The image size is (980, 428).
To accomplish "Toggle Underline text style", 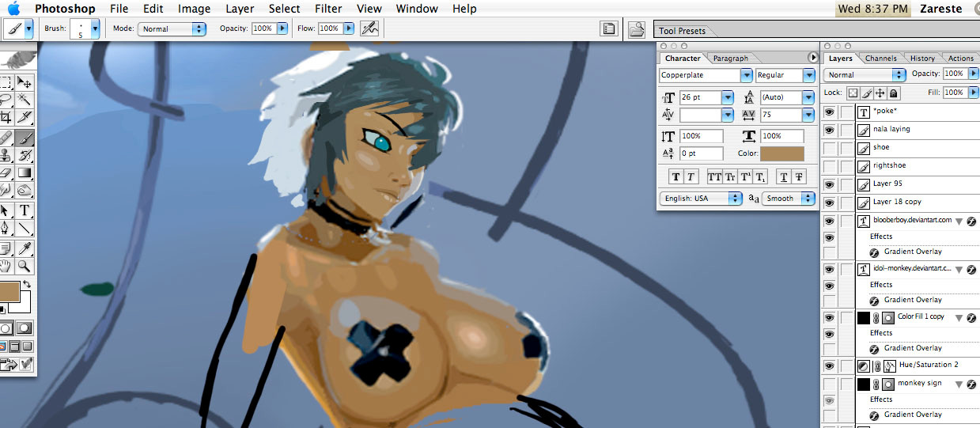I will 783,177.
